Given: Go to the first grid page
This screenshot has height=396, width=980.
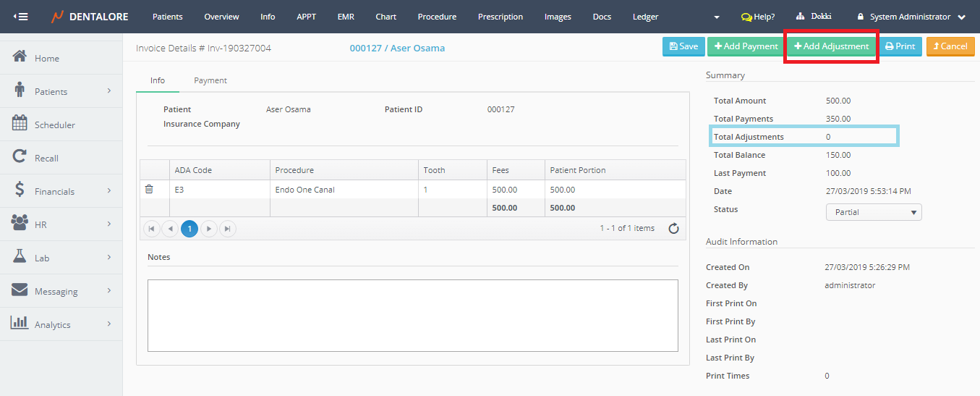Looking at the screenshot, I should click(152, 229).
